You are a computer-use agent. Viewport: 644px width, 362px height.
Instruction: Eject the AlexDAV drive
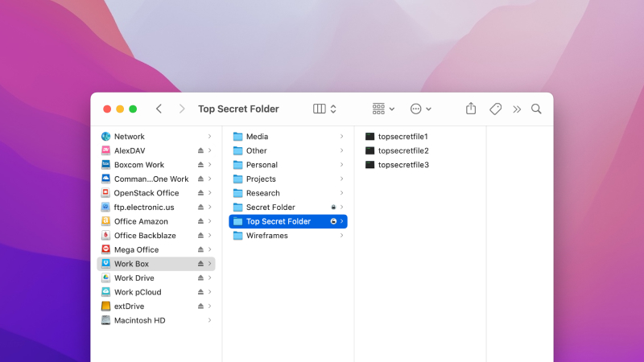tap(200, 150)
